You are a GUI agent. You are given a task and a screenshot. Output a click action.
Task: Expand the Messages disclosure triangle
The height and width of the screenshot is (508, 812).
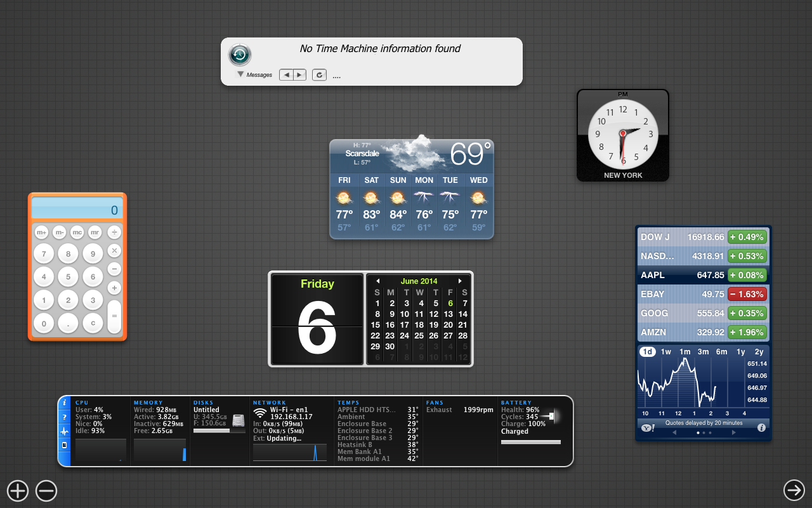point(240,74)
